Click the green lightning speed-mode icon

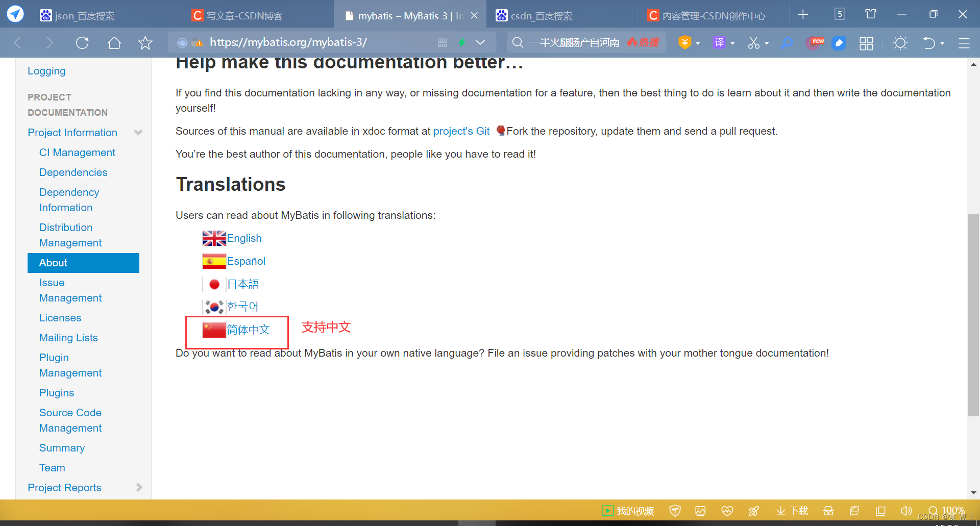[x=462, y=43]
